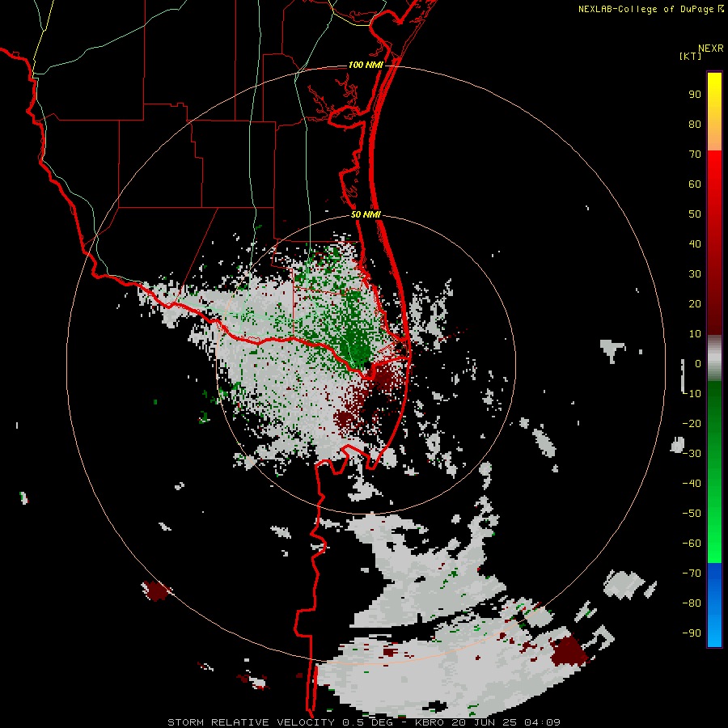
Task: Click the large maroon echo near bottom-right
Action: (569, 650)
